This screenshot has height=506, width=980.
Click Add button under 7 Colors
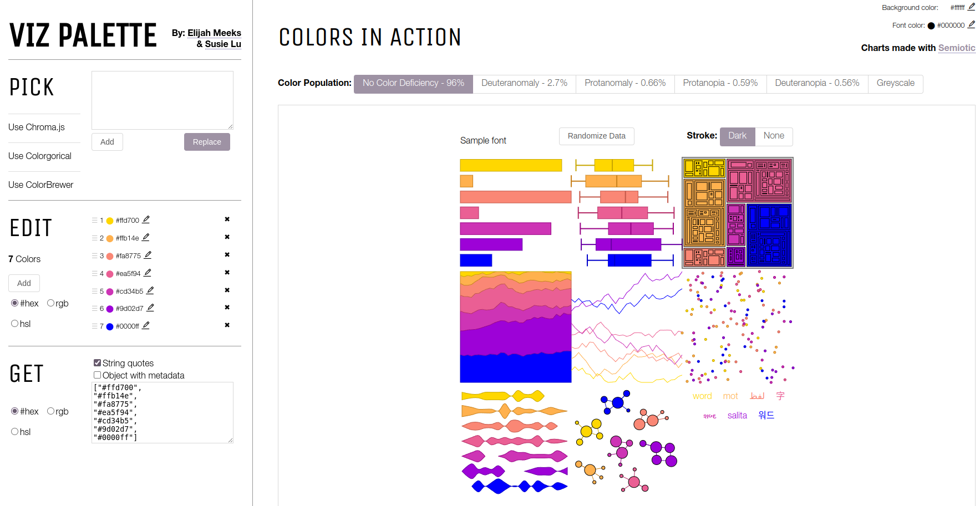(x=24, y=283)
